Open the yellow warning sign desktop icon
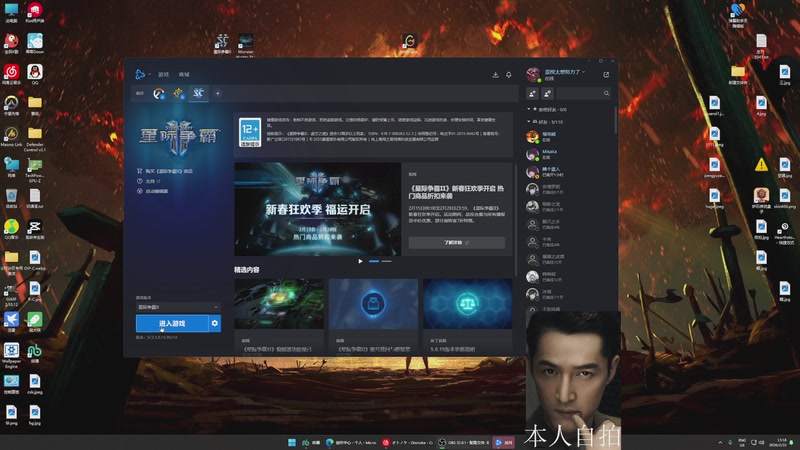Image resolution: width=800 pixels, height=450 pixels. coord(761,164)
